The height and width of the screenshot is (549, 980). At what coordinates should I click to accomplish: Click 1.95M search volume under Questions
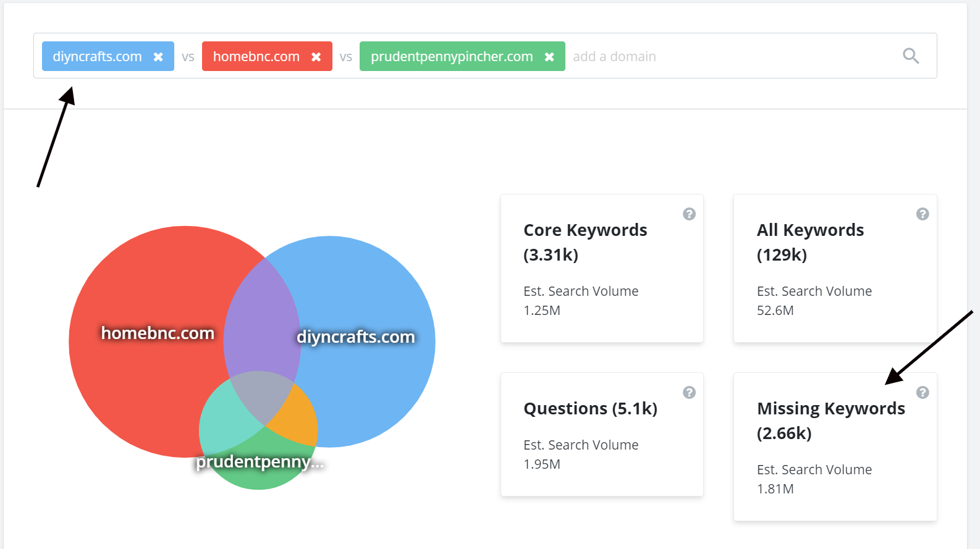pyautogui.click(x=542, y=464)
